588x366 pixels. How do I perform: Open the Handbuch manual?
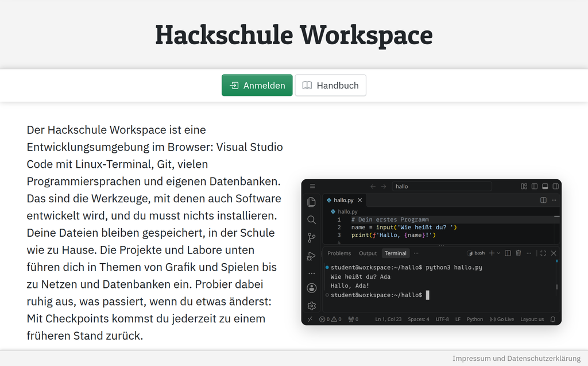330,85
